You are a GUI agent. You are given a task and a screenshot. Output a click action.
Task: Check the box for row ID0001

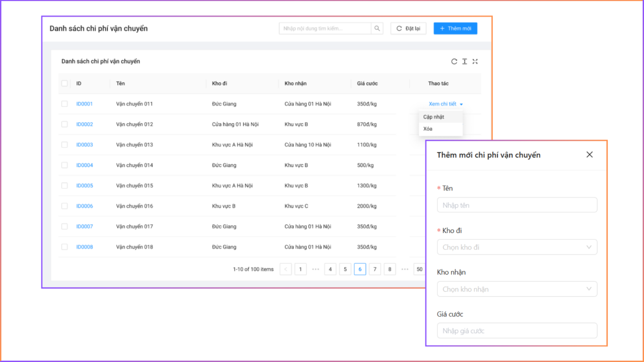click(64, 104)
